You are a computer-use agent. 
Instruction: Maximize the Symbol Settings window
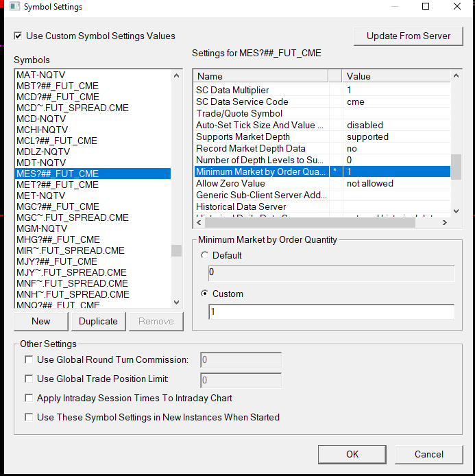pyautogui.click(x=426, y=6)
